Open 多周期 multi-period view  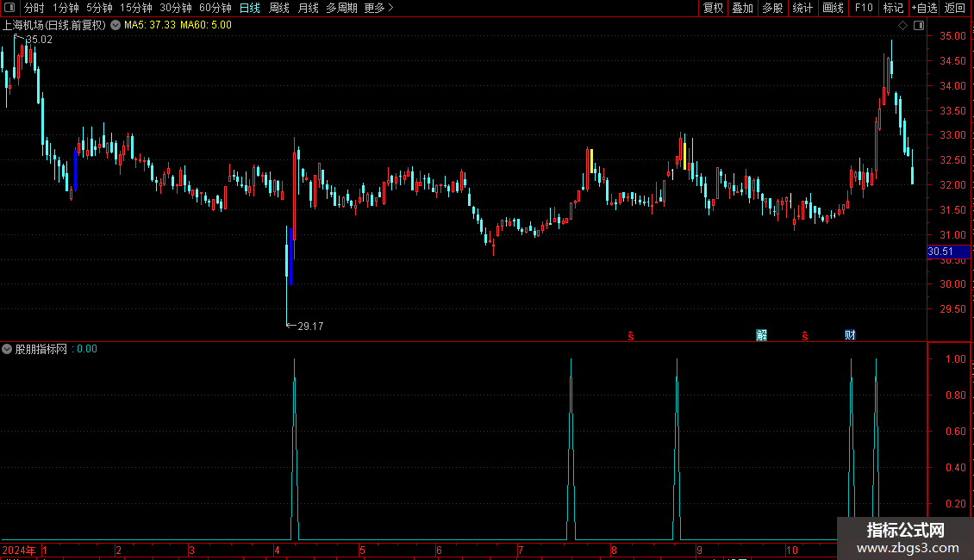(341, 8)
